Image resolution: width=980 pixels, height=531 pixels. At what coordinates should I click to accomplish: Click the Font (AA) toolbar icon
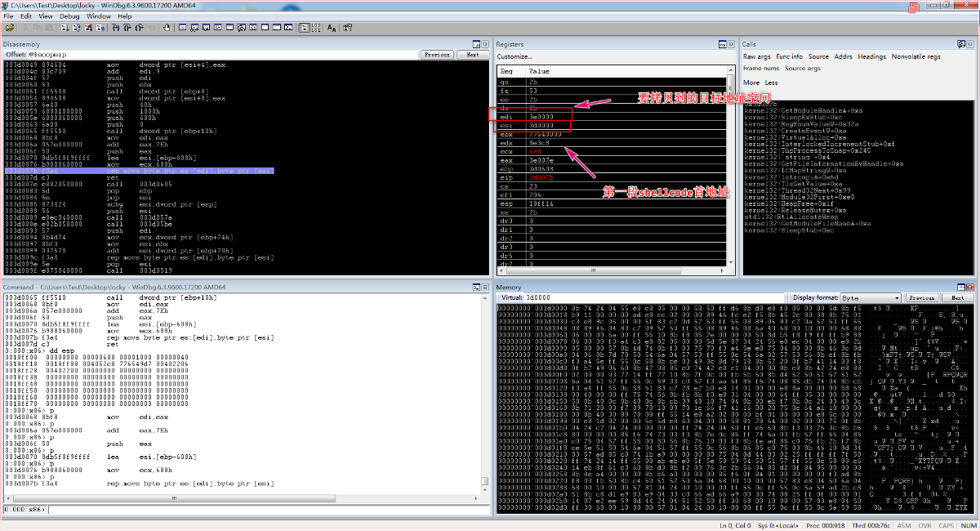(x=332, y=28)
